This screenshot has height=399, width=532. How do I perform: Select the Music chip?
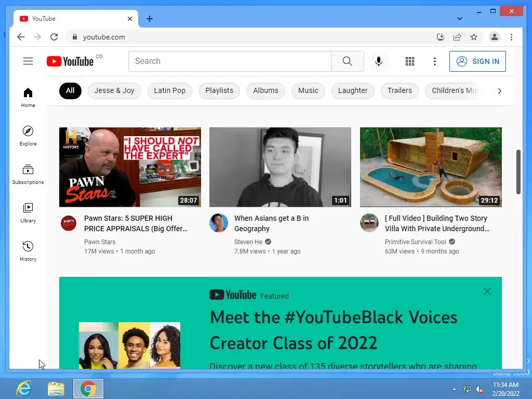(308, 90)
